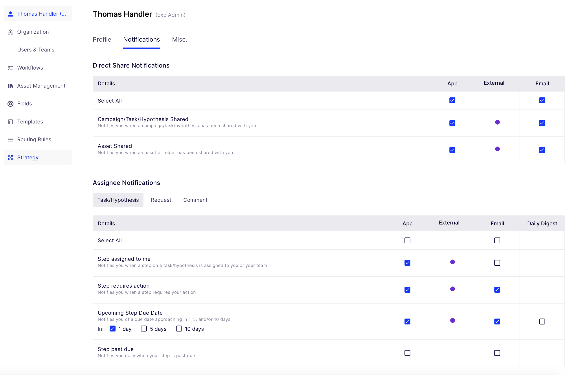This screenshot has height=375, width=588.
Task: Click the External purple dot for Step assigned to me
Action: pyautogui.click(x=452, y=262)
